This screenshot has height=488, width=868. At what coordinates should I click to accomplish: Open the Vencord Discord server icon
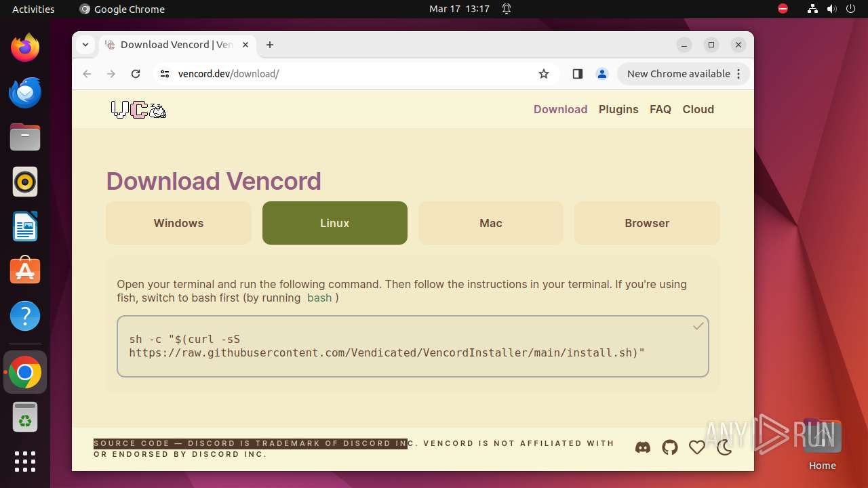tap(643, 447)
